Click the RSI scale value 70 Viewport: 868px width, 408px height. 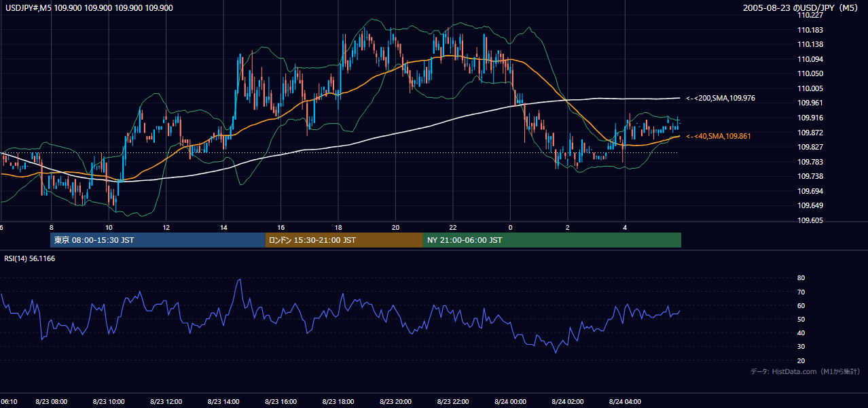point(801,292)
